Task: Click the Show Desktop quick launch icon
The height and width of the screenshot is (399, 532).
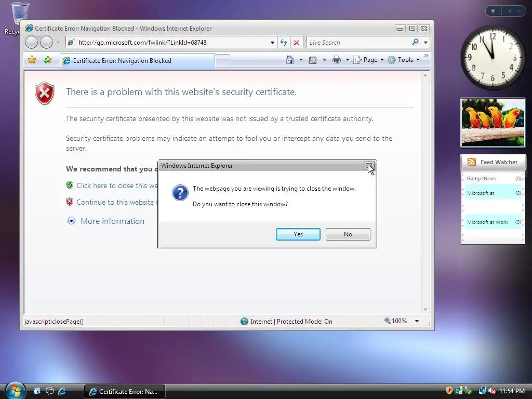Action: click(37, 391)
